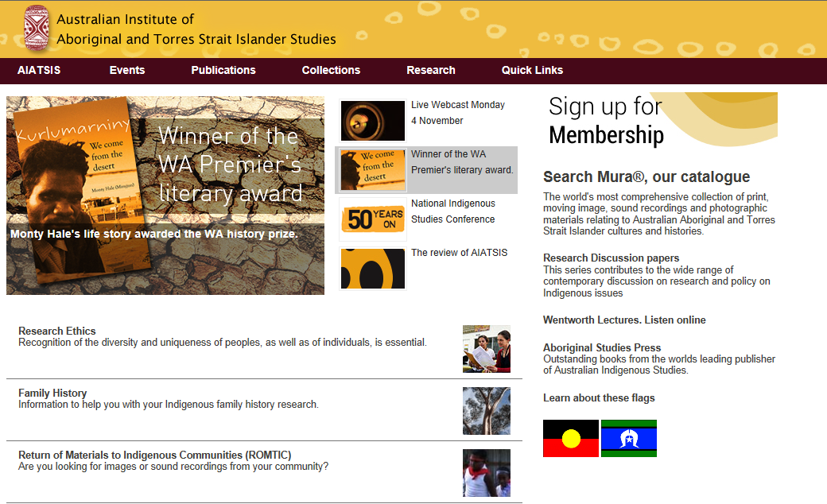The height and width of the screenshot is (504, 827).
Task: Click the Australian Institute of Aboriginal Studies title
Action: click(x=196, y=29)
